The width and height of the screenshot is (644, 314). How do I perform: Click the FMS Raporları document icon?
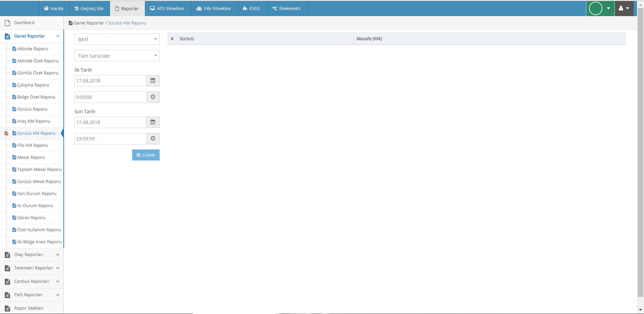tap(7, 295)
